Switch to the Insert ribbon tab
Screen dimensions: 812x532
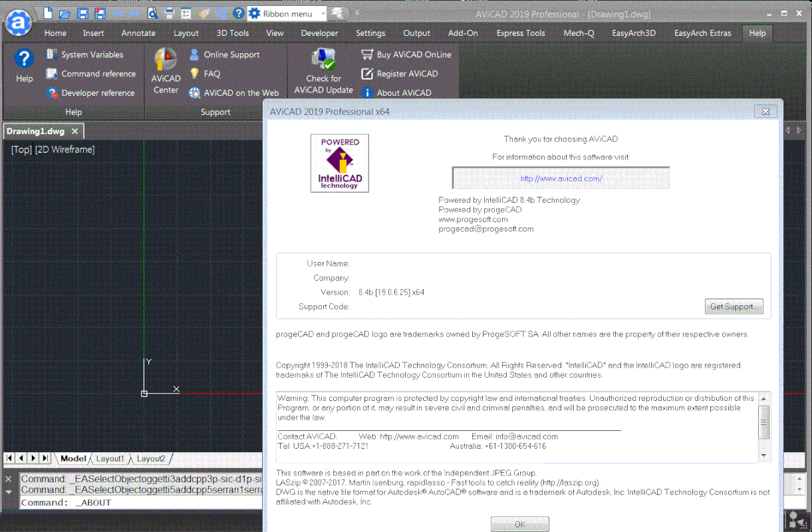pyautogui.click(x=94, y=33)
